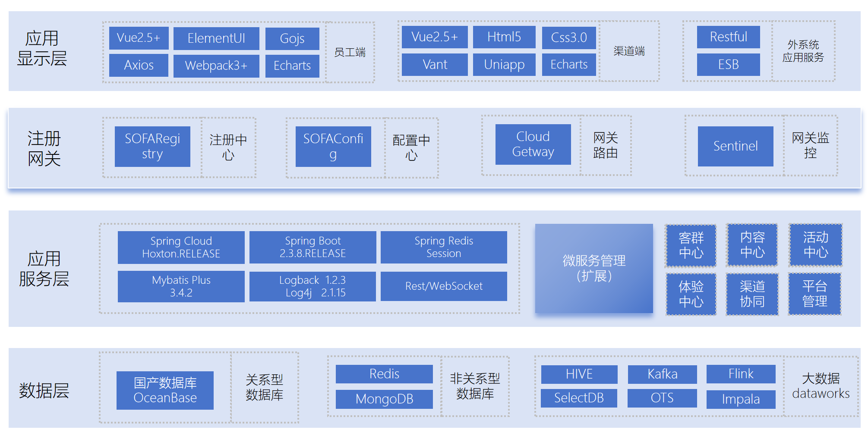The width and height of the screenshot is (868, 436).
Task: Click the 注册网关 layer title
Action: tap(44, 149)
